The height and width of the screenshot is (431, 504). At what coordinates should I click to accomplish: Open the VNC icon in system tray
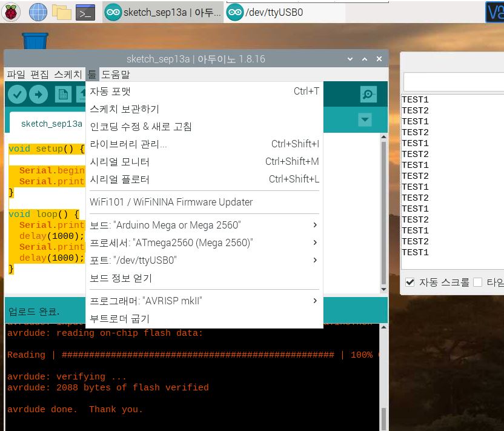[495, 12]
